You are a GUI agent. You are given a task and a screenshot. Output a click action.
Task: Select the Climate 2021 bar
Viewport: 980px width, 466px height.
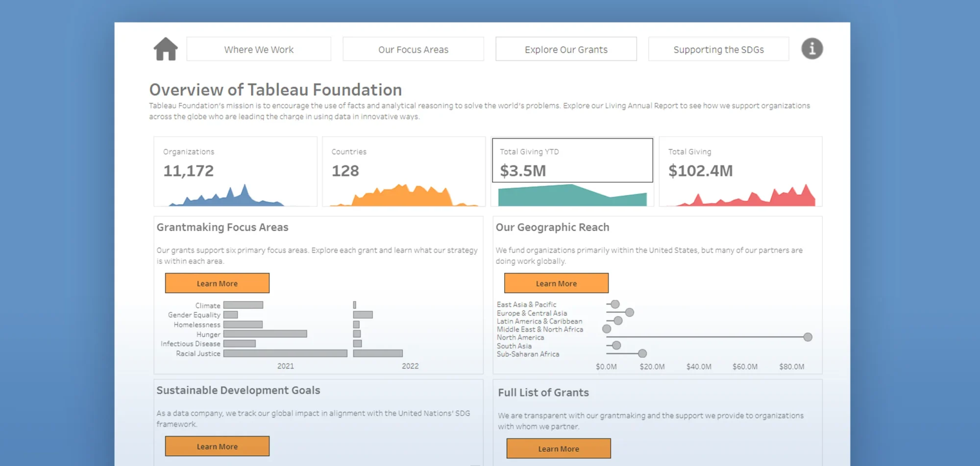click(x=244, y=305)
